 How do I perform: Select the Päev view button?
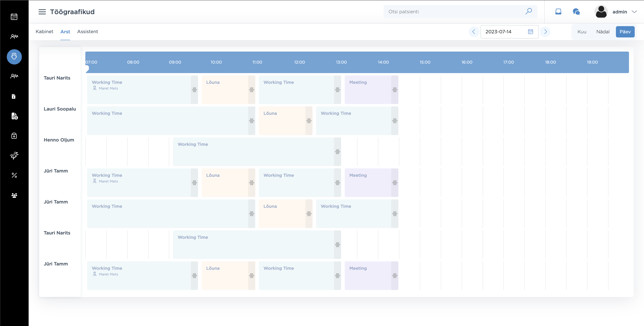pyautogui.click(x=625, y=32)
